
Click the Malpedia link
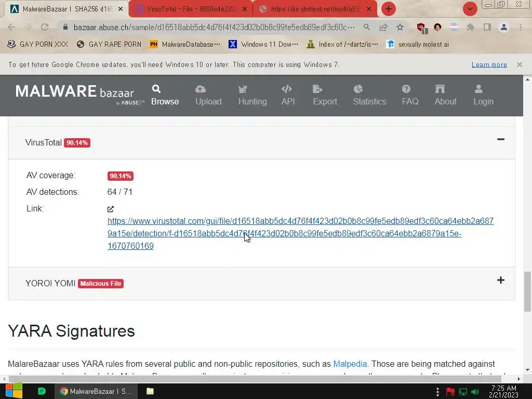tap(350, 364)
